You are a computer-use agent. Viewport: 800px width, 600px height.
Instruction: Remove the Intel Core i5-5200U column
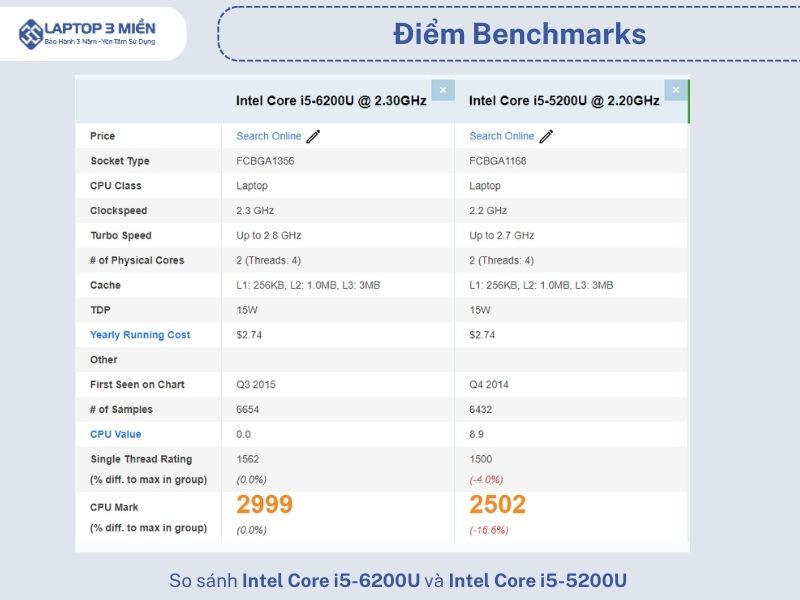point(676,89)
